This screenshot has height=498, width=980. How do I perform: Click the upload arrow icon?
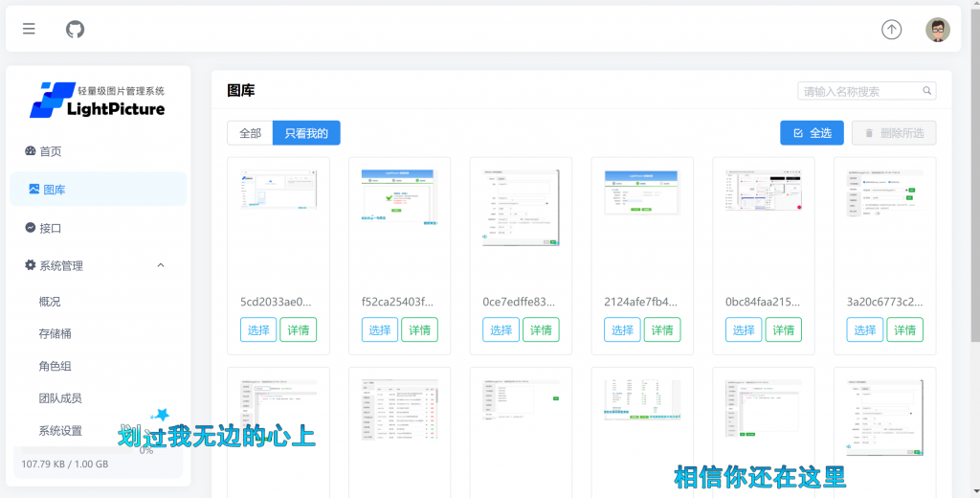click(x=891, y=30)
